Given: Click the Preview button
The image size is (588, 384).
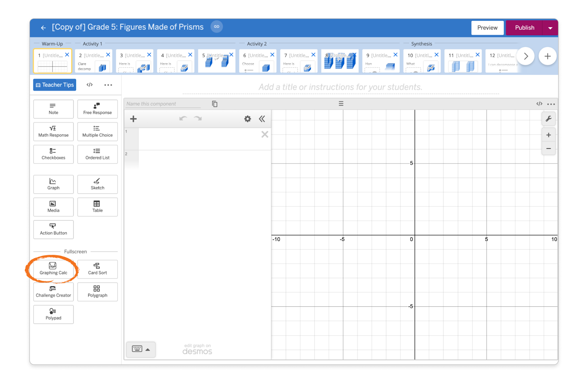Looking at the screenshot, I should point(487,28).
